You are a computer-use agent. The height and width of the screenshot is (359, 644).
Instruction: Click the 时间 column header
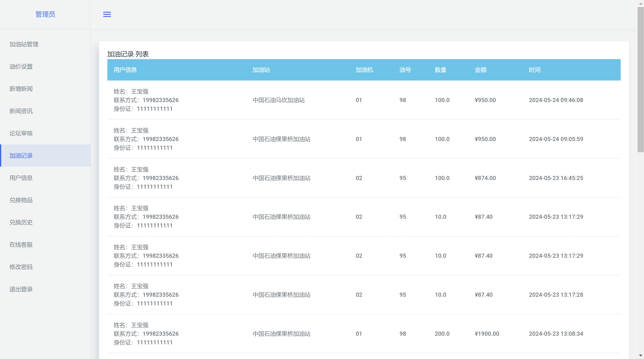(x=535, y=70)
